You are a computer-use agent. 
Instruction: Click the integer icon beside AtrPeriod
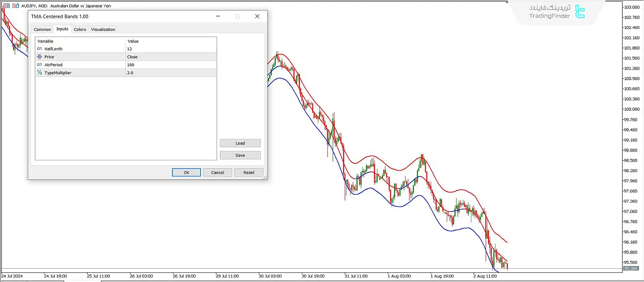click(x=39, y=64)
